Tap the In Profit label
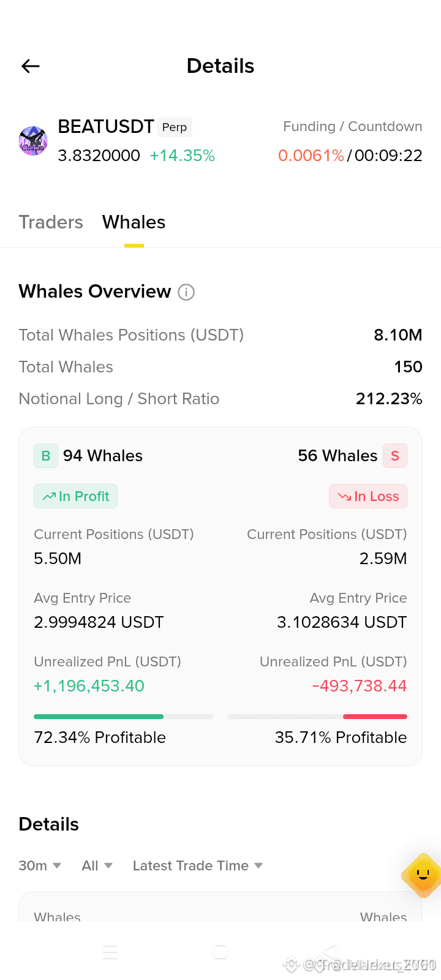 (x=75, y=496)
